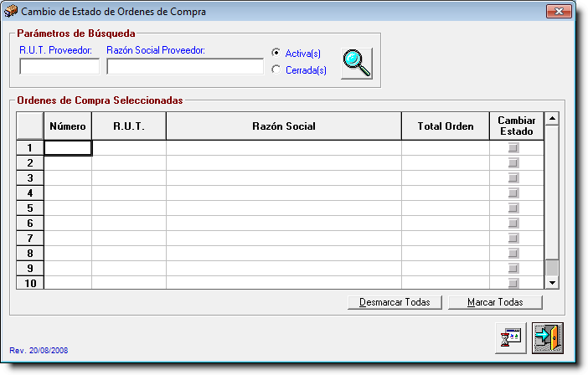The height and width of the screenshot is (375, 588).
Task: Click the Desmarcar Todas button
Action: (x=395, y=302)
